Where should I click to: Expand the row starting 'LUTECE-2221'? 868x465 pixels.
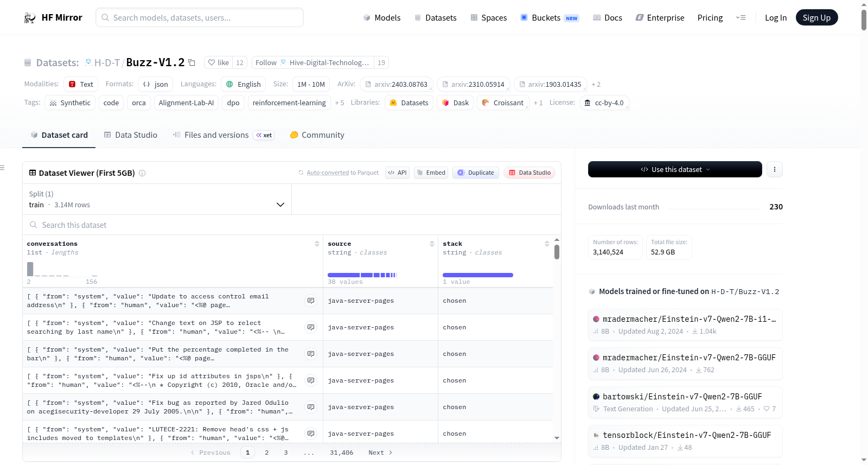click(x=311, y=434)
